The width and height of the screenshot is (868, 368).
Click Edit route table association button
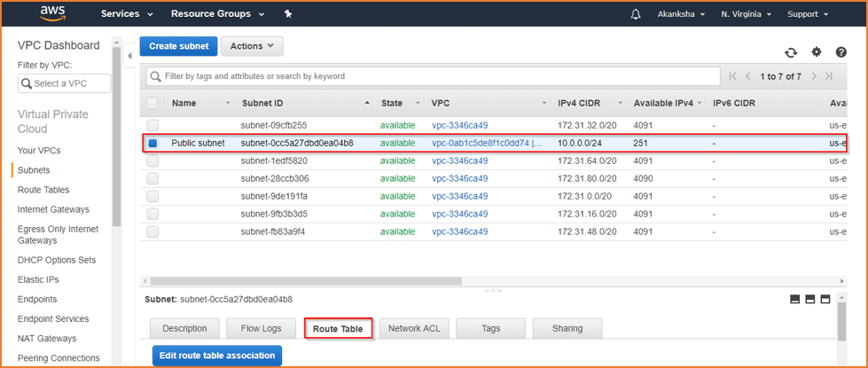coord(217,356)
